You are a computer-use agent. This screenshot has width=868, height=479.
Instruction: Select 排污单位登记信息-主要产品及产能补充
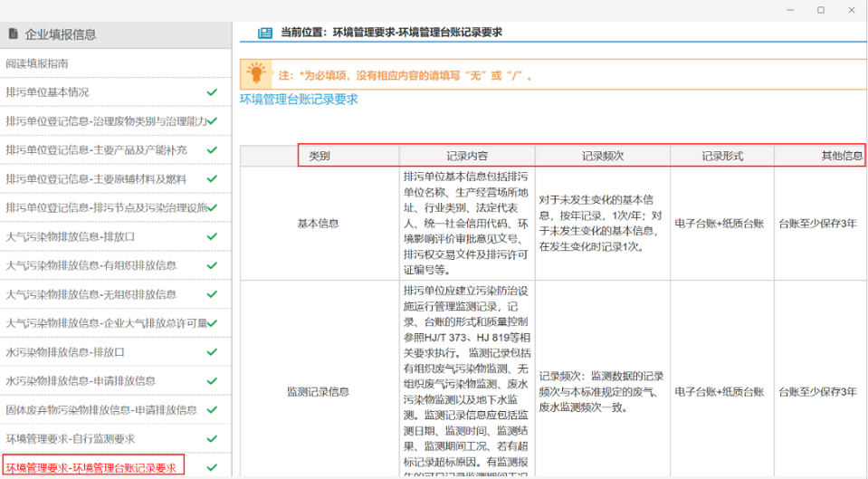click(x=96, y=150)
